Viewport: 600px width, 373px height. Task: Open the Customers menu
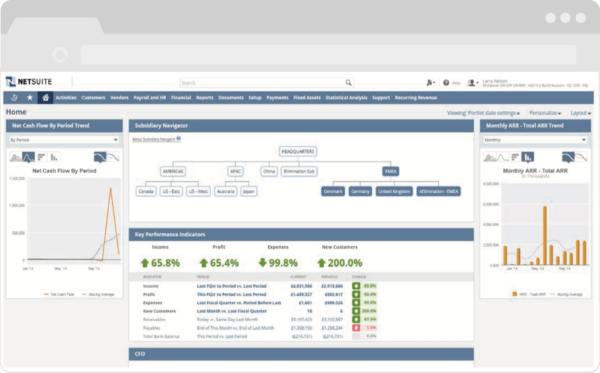tap(93, 98)
